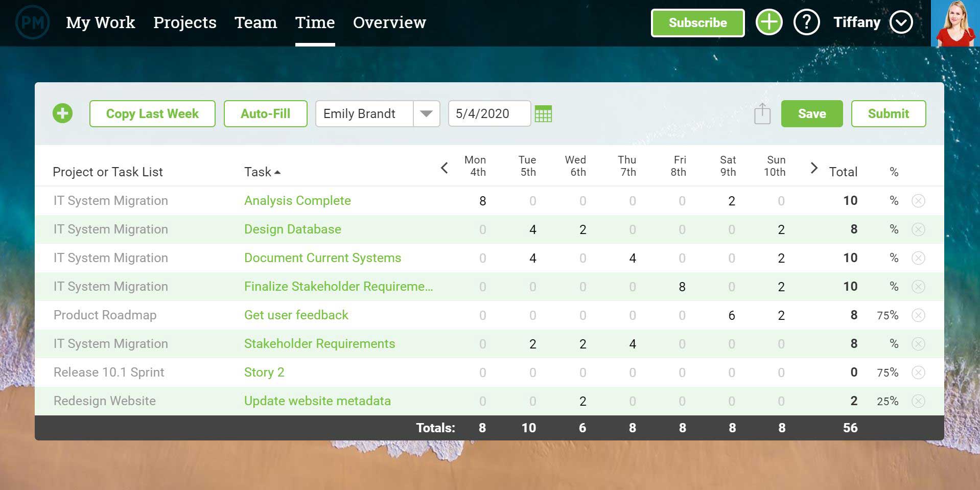
Task: Click 75% value in Get user feedback row
Action: 888,316
